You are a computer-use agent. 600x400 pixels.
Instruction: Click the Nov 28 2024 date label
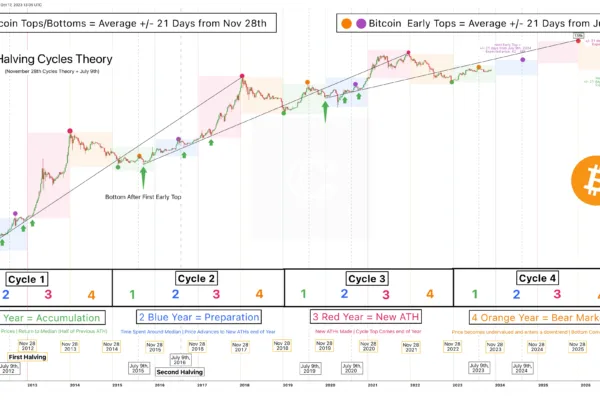coord(536,347)
